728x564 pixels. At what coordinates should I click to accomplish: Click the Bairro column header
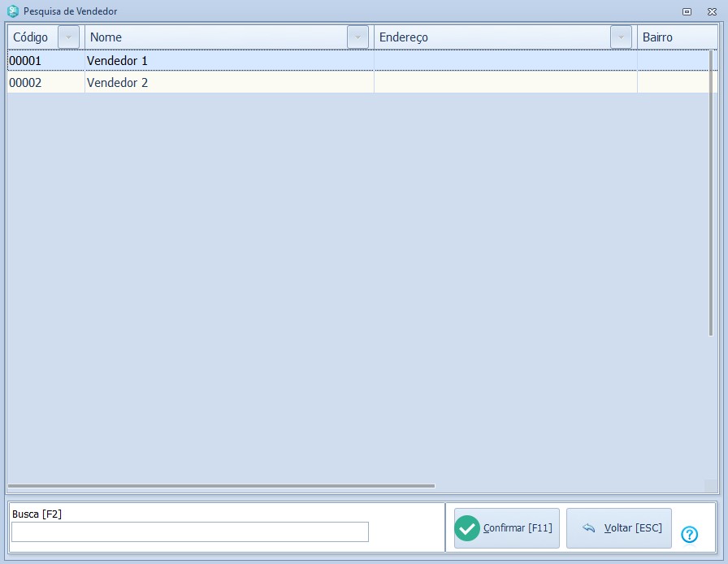[x=658, y=37]
